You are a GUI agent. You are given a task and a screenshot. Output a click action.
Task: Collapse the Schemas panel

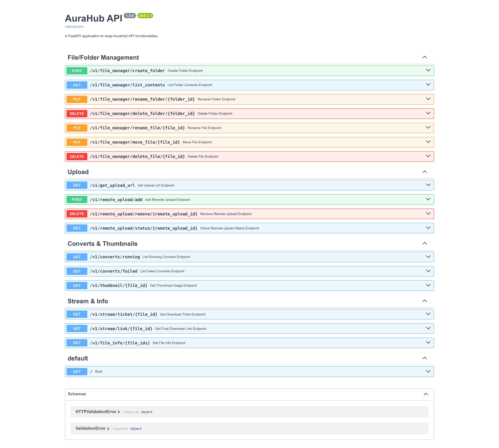(x=426, y=394)
